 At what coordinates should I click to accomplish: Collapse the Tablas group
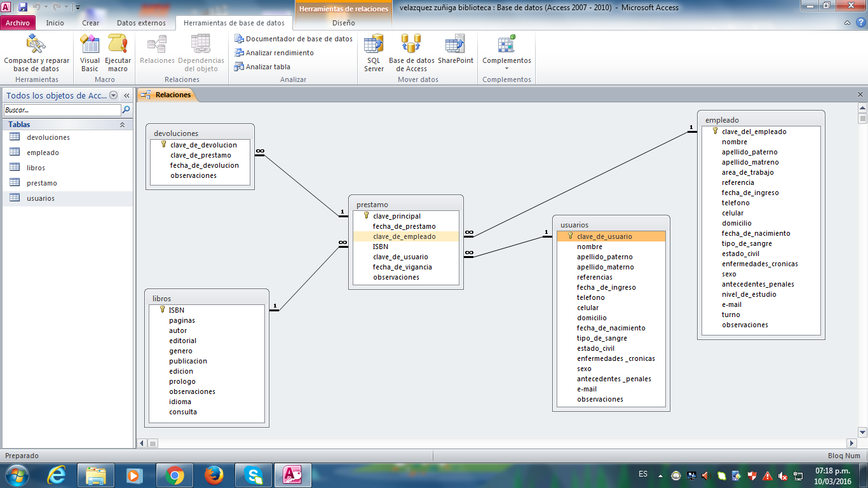coord(123,125)
